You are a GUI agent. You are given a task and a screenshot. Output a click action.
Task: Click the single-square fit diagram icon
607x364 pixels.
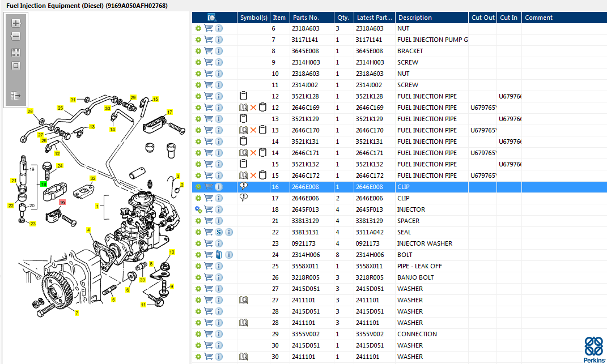(16, 66)
